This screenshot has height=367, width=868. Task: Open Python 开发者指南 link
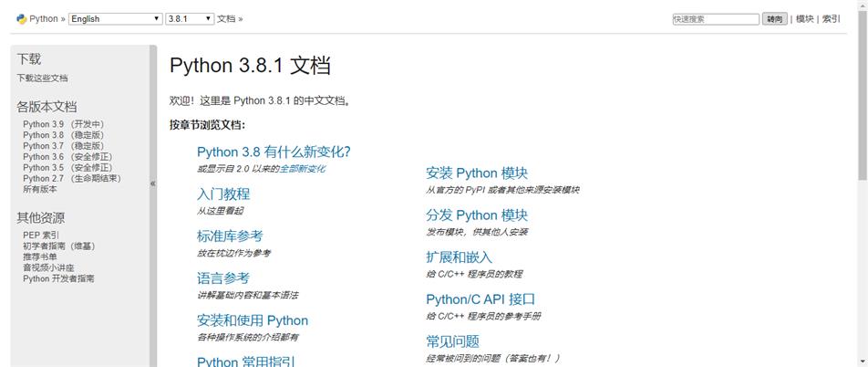58,278
